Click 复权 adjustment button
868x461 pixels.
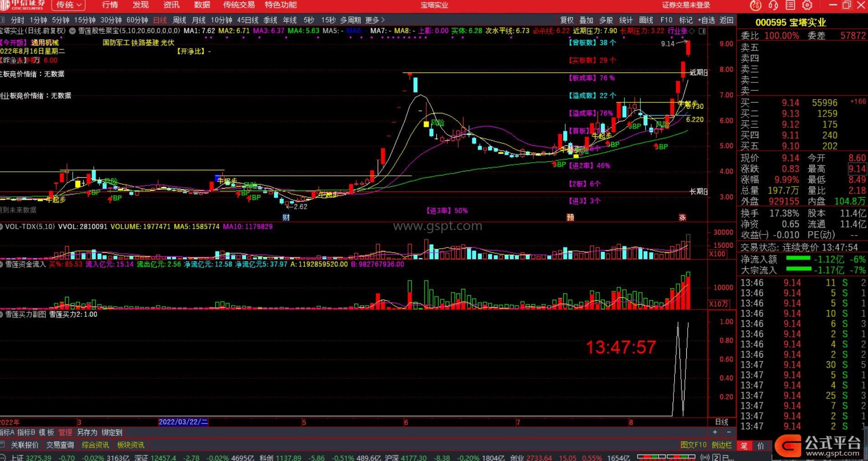click(567, 20)
